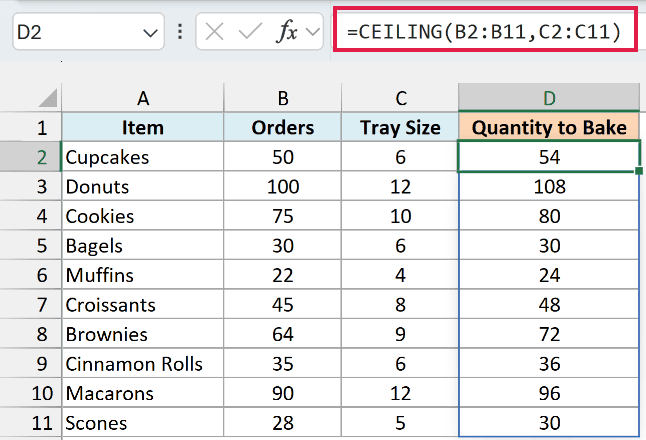Select Scones orders cell with 28
This screenshot has height=440, width=646.
pos(283,423)
